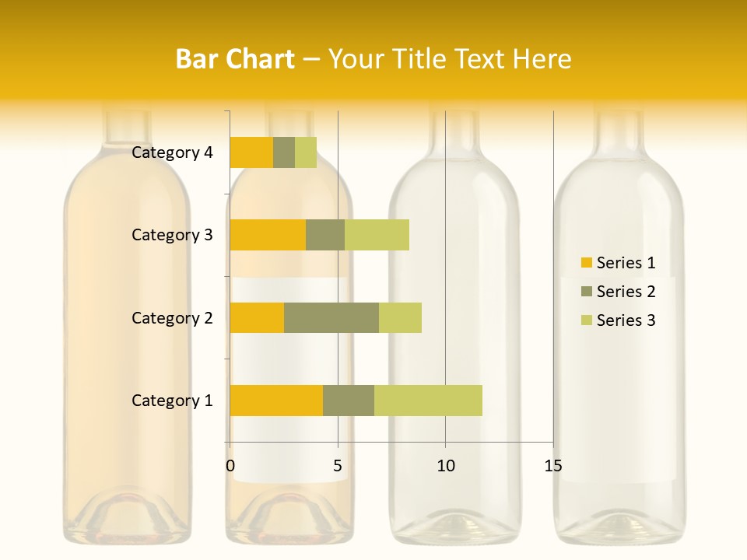The width and height of the screenshot is (747, 560).
Task: Click the value 15 on horizontal axis
Action: (x=552, y=466)
